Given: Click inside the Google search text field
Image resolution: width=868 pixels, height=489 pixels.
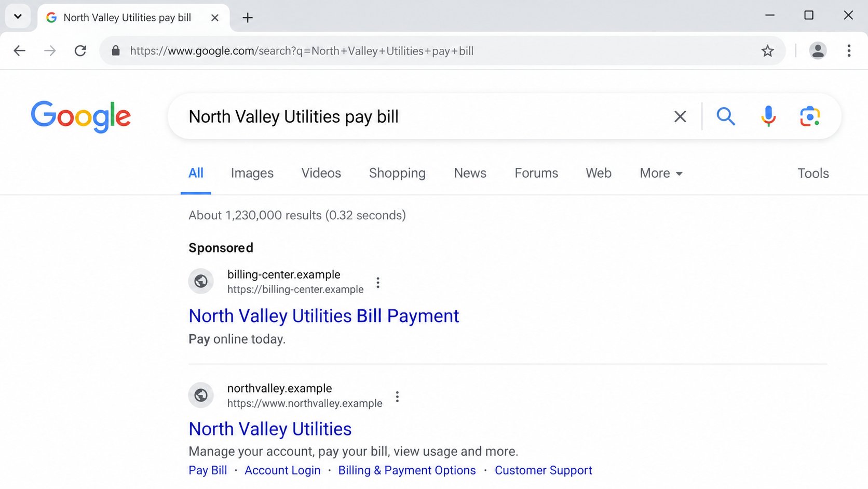Looking at the screenshot, I should [426, 116].
